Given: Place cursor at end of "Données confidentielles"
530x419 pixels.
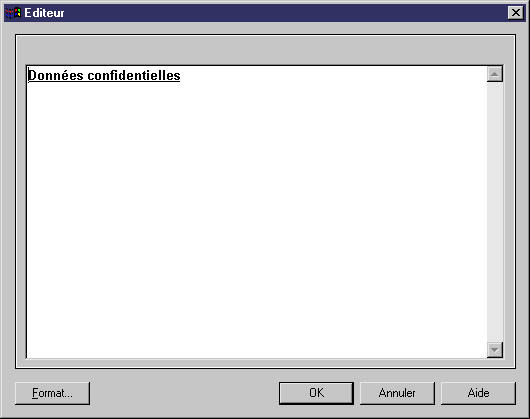Looking at the screenshot, I should 181,75.
